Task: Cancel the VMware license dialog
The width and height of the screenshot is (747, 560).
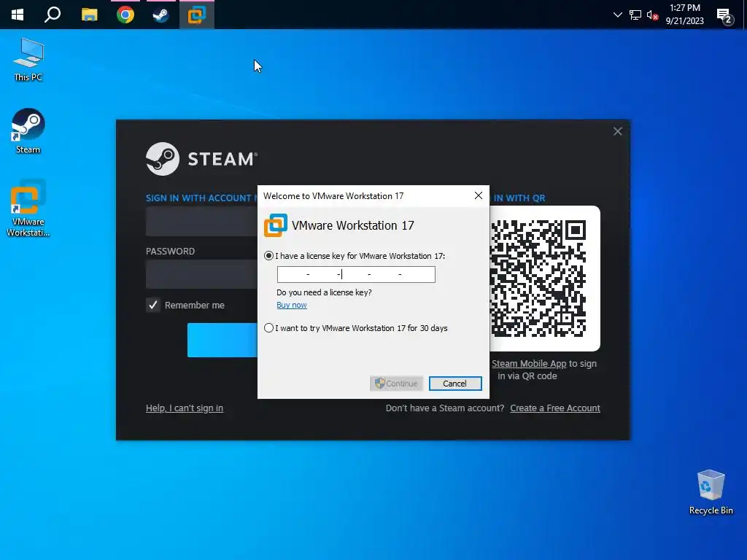Action: (x=455, y=384)
